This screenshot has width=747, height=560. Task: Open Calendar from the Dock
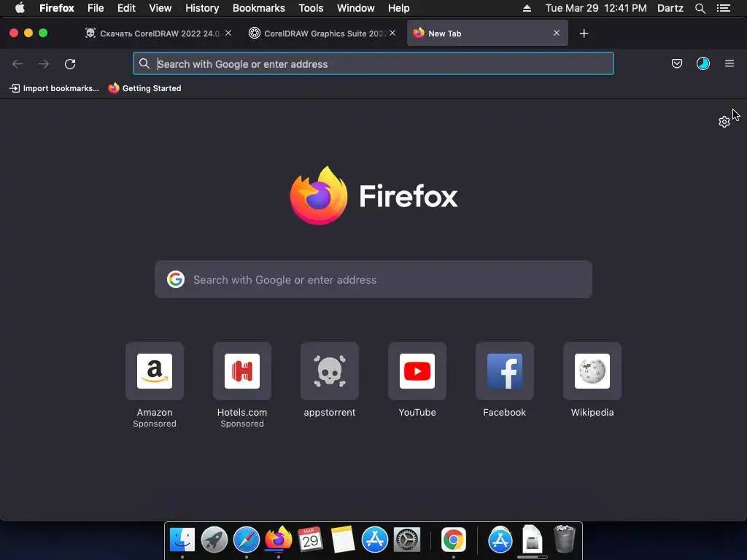pos(311,540)
